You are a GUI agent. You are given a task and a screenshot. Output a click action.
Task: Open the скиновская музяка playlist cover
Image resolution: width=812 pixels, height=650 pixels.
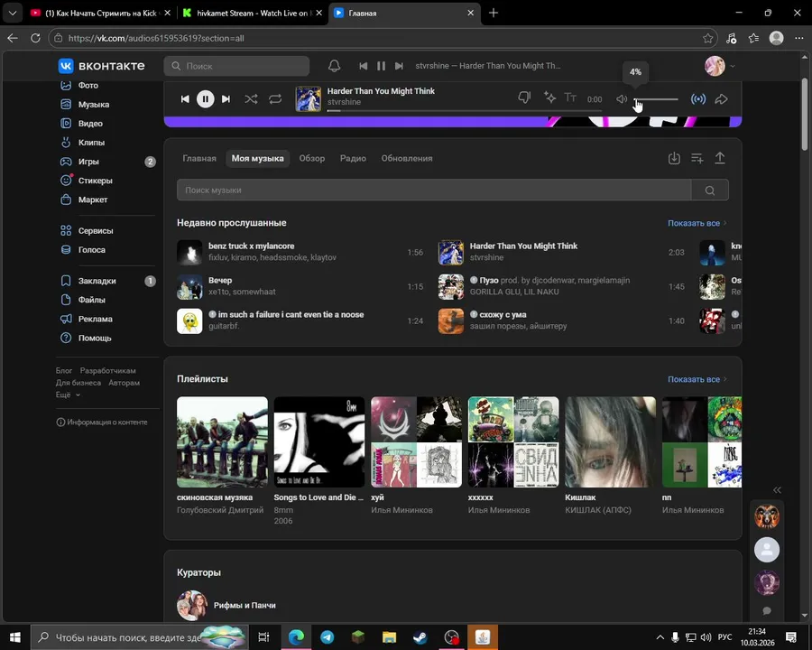tap(222, 441)
